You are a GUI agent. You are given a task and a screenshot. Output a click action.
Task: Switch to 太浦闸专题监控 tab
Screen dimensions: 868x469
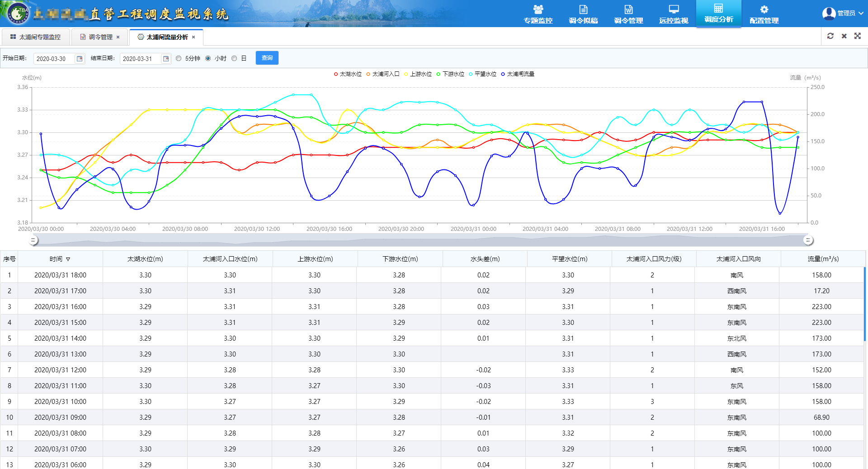[x=36, y=37]
